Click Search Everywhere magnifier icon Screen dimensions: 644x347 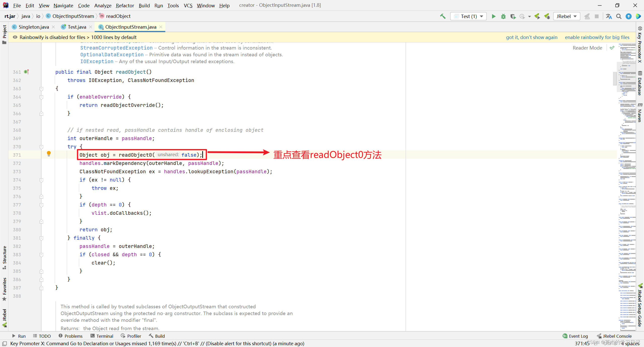[x=619, y=16]
